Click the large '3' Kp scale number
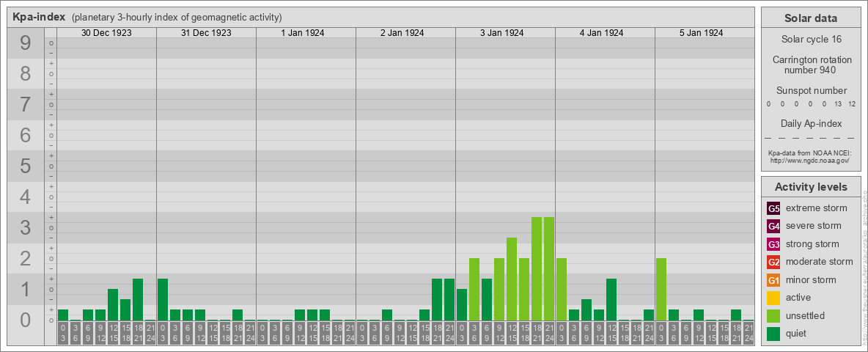The image size is (868, 352). click(26, 227)
